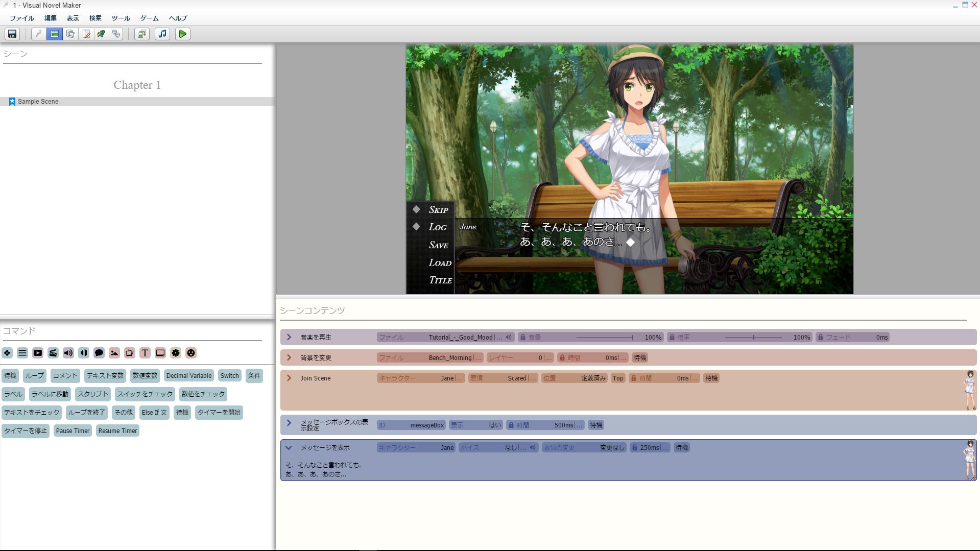Toggle 待機 wait in 背景を変更 row

coord(640,358)
